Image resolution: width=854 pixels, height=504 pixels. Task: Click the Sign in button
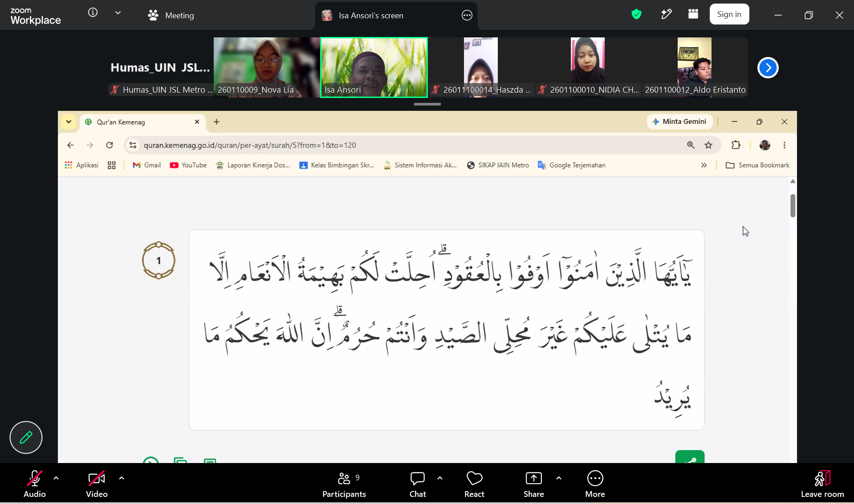pos(729,14)
